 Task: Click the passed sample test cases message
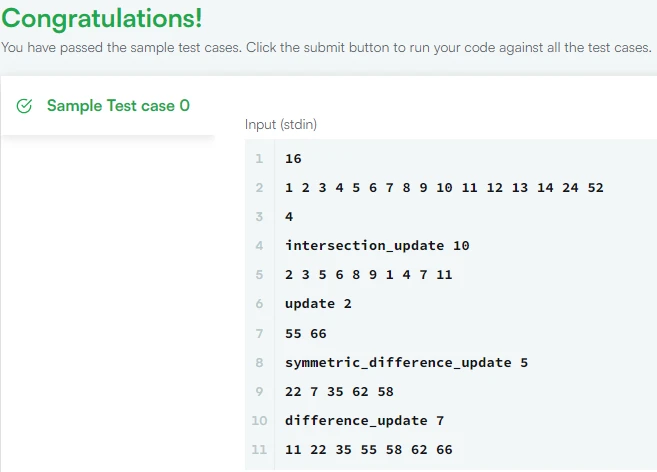(326, 47)
